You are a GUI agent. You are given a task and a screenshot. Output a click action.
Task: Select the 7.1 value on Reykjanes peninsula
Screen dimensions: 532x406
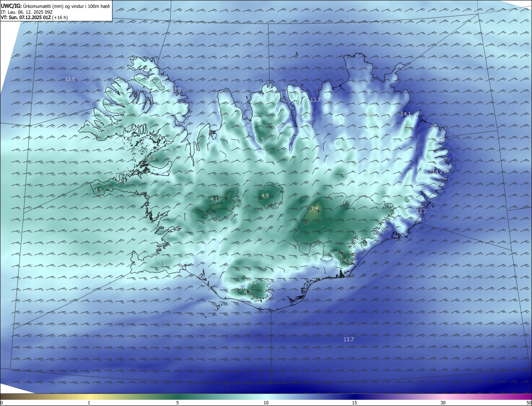[163, 264]
